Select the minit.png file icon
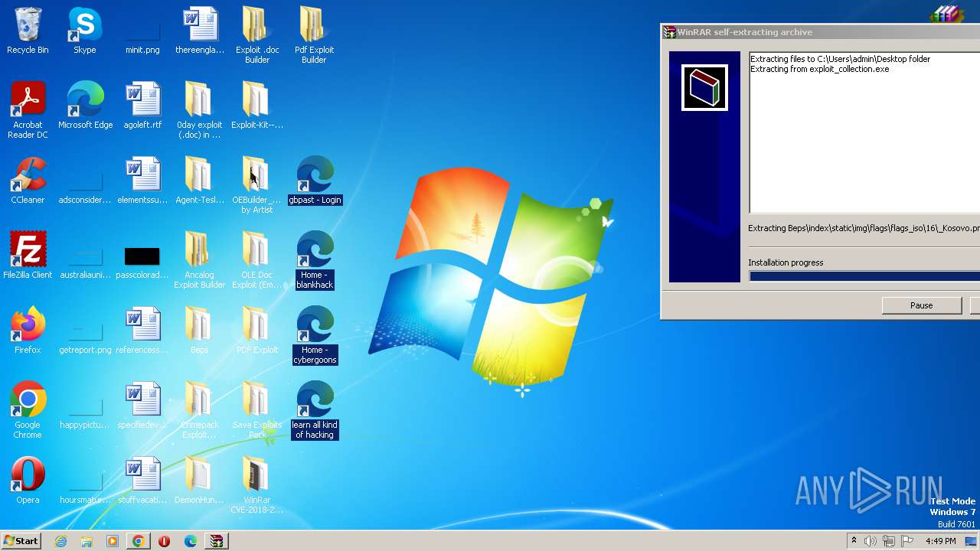The width and height of the screenshot is (980, 551). [x=142, y=31]
